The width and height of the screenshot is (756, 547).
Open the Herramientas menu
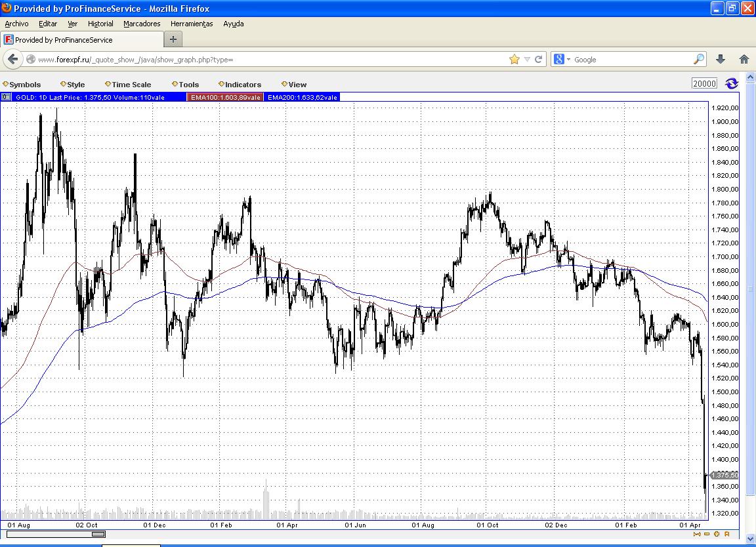pos(192,24)
